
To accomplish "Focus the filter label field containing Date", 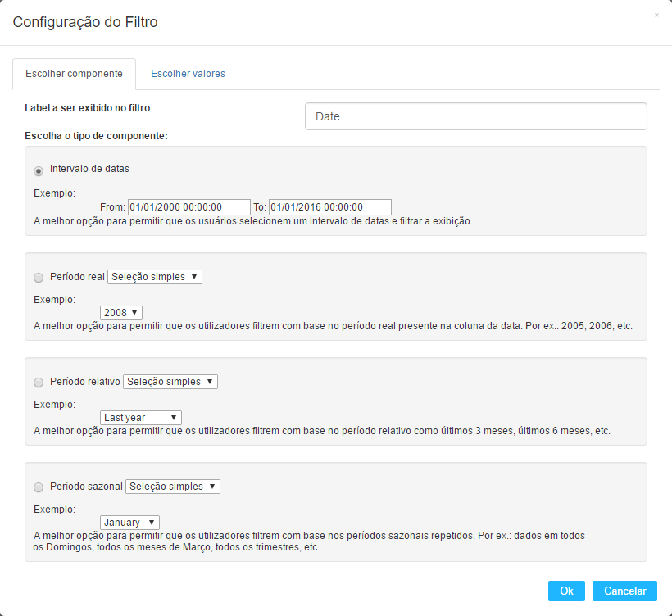I will 475,116.
